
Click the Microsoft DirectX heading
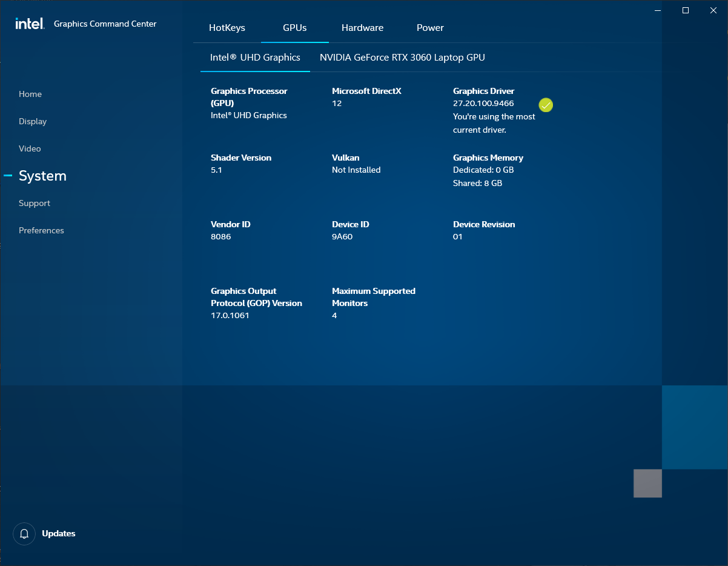tap(366, 91)
